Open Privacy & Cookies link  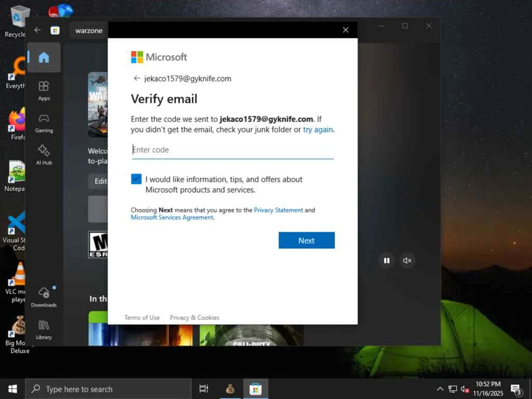(x=194, y=317)
